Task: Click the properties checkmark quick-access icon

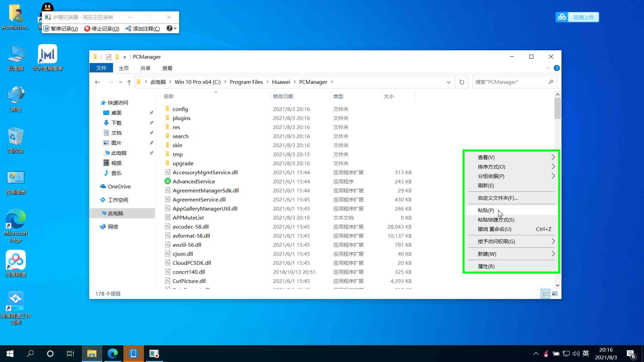Action: (x=108, y=57)
